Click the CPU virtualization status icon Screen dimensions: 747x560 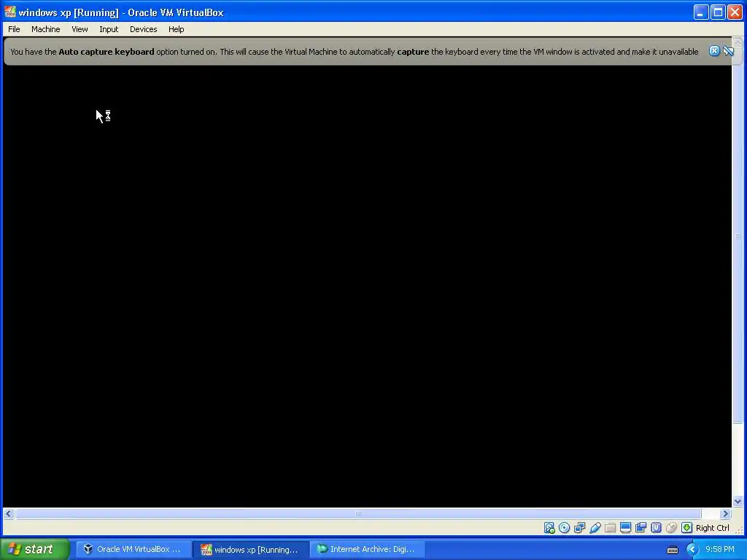656,528
